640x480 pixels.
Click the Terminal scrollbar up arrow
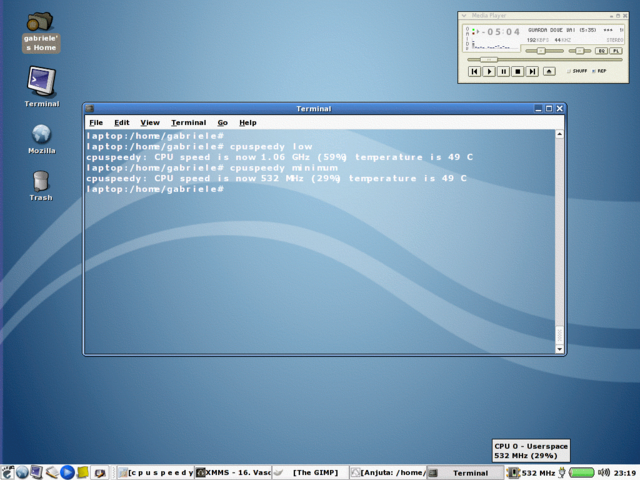pyautogui.click(x=560, y=134)
